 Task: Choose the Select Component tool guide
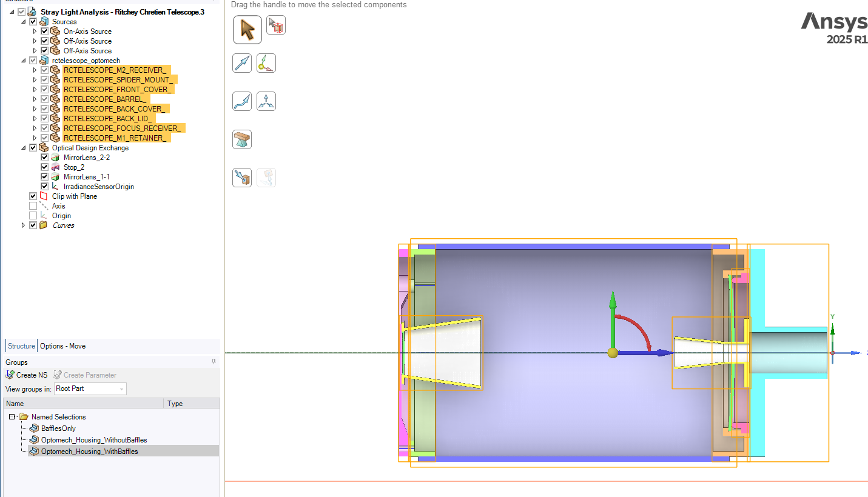[276, 25]
